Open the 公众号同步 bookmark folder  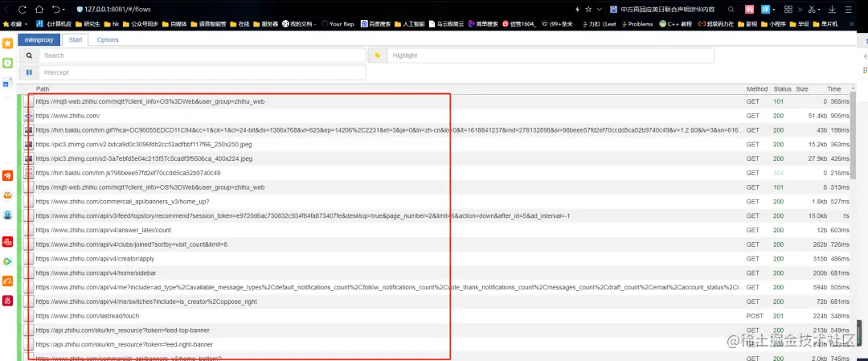(140, 24)
